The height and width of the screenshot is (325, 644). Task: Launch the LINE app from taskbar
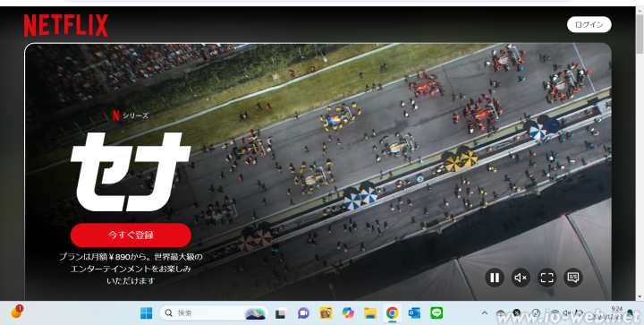(436, 313)
